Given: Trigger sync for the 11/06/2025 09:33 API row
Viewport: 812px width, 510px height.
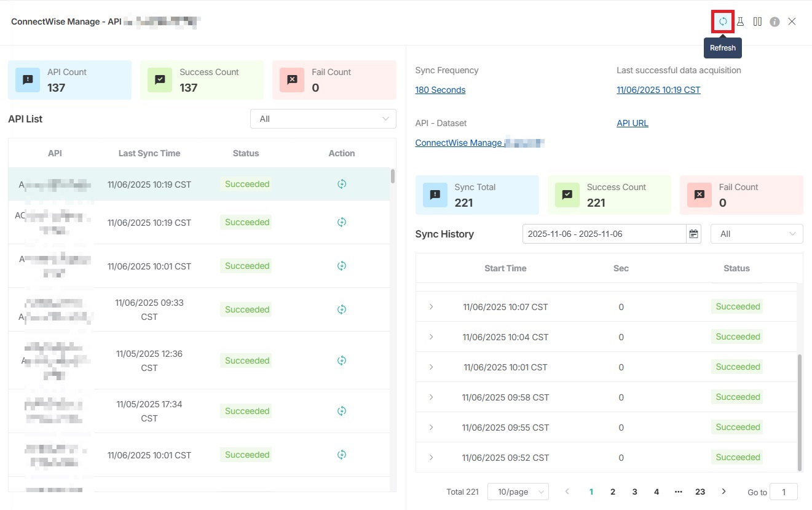Looking at the screenshot, I should click(342, 309).
